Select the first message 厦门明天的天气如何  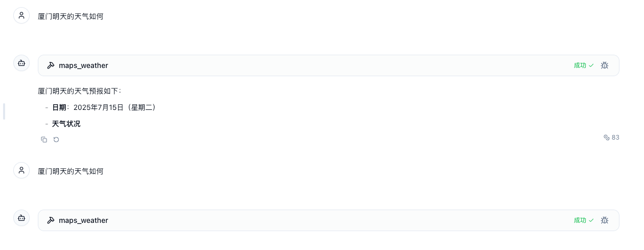pos(71,16)
